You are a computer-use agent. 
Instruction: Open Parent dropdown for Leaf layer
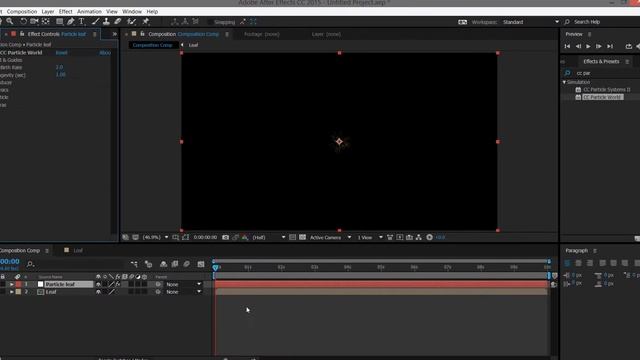[x=184, y=292]
